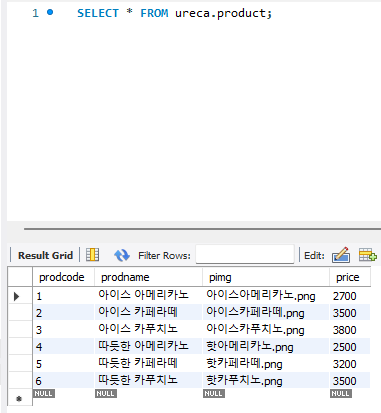This screenshot has height=413, width=381.
Task: Select prodcode cell with value 4
Action: pos(64,347)
